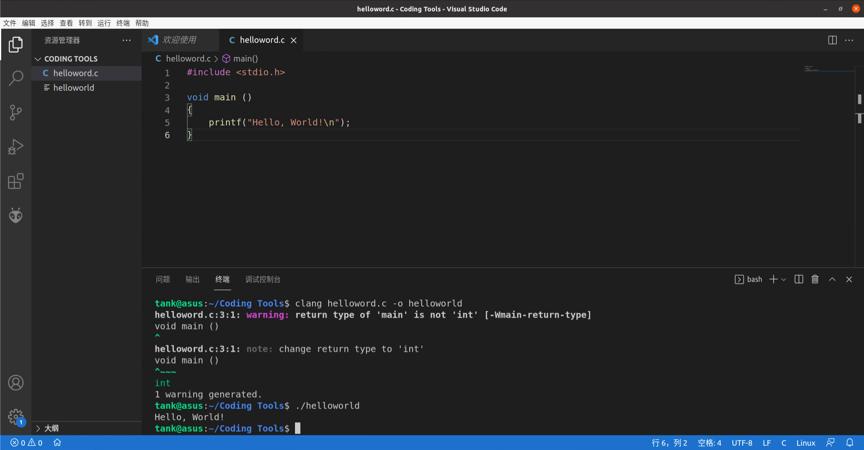Click 1 warning generated. in terminal
864x450 pixels.
208,394
